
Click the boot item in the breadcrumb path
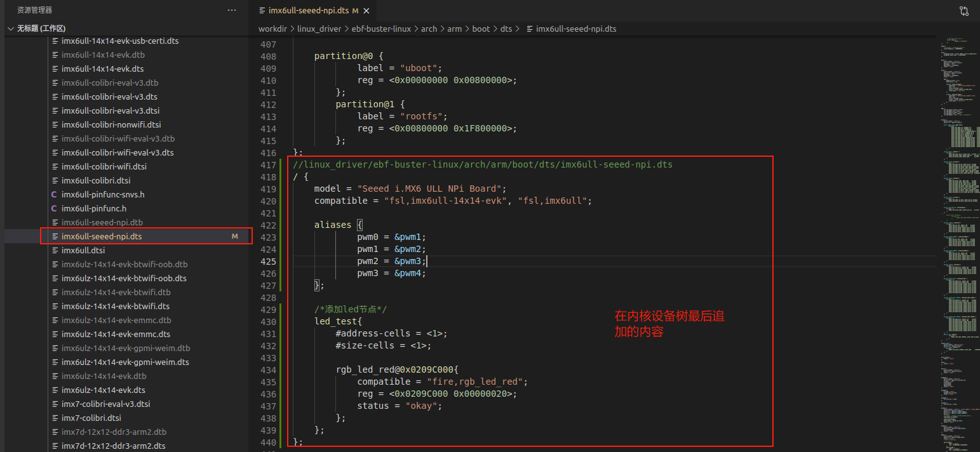[481, 29]
